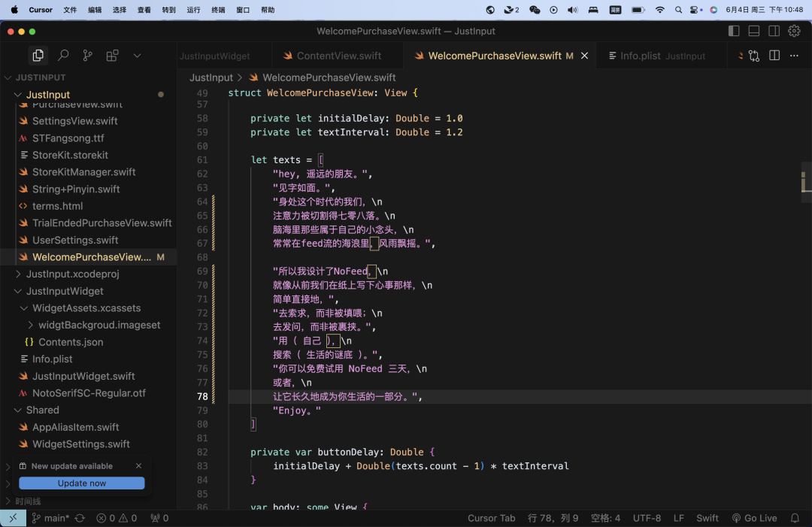Open changes compare icon in editor toolbar
The width and height of the screenshot is (812, 527).
coord(753,56)
